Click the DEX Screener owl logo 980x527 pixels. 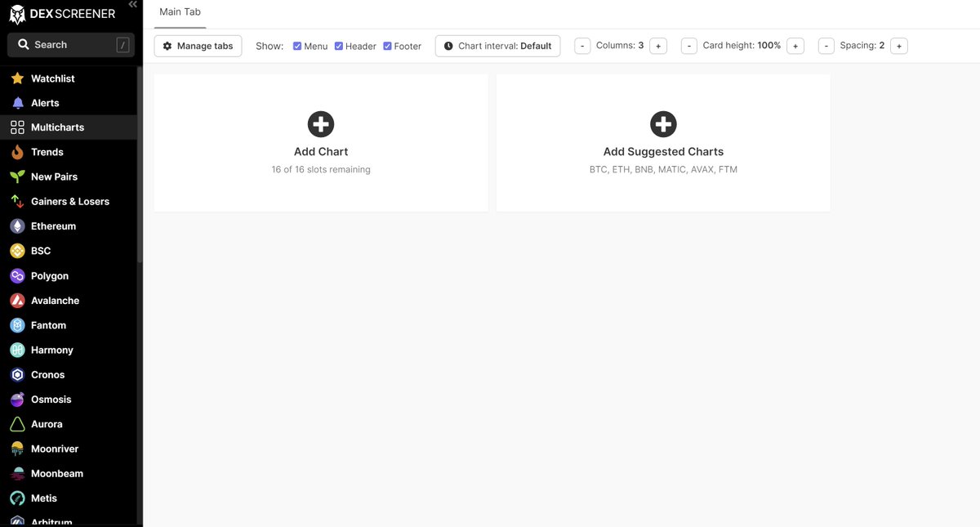click(16, 14)
